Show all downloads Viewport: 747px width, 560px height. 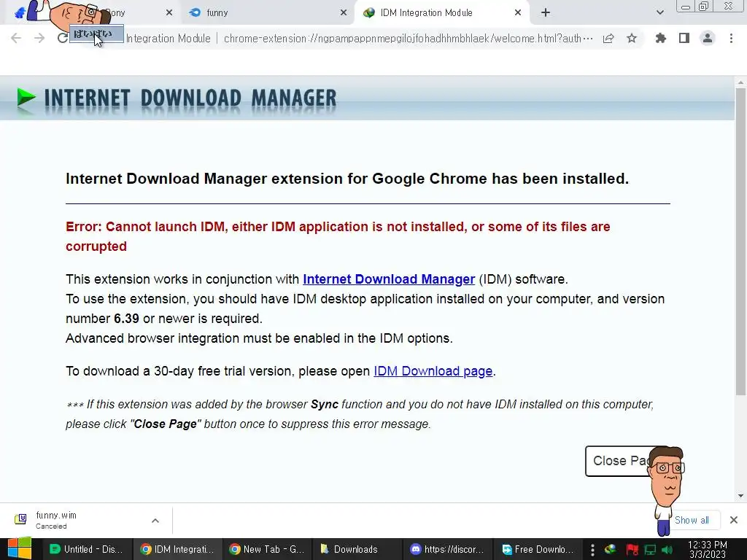pos(692,520)
